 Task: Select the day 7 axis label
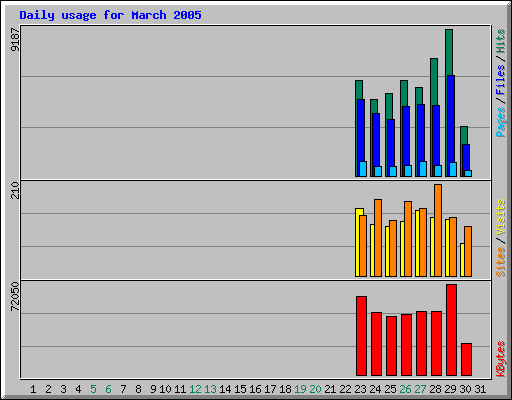(123, 389)
